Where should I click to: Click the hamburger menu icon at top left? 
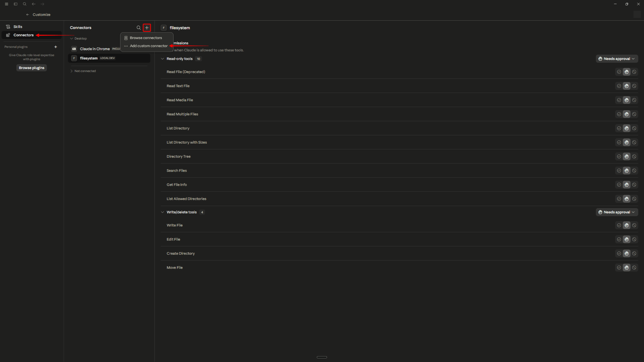(7, 4)
